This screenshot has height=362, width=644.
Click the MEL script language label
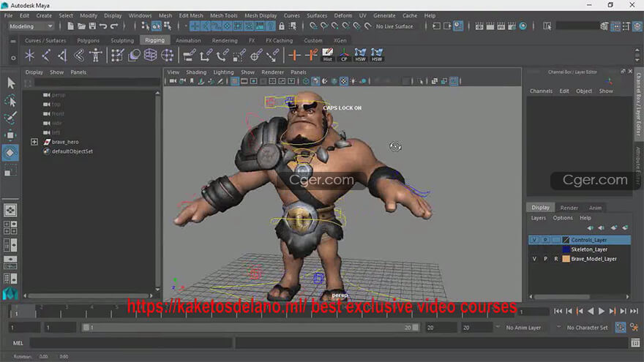18,343
